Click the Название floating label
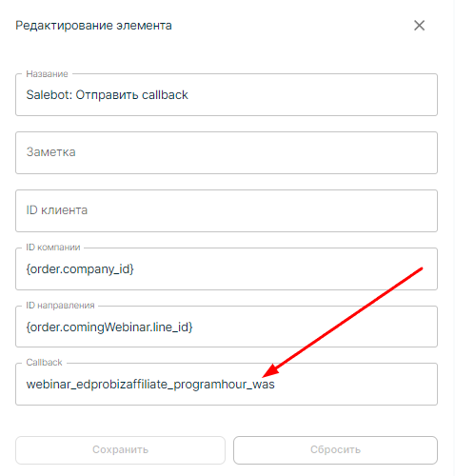The height and width of the screenshot is (476, 455). click(x=47, y=74)
